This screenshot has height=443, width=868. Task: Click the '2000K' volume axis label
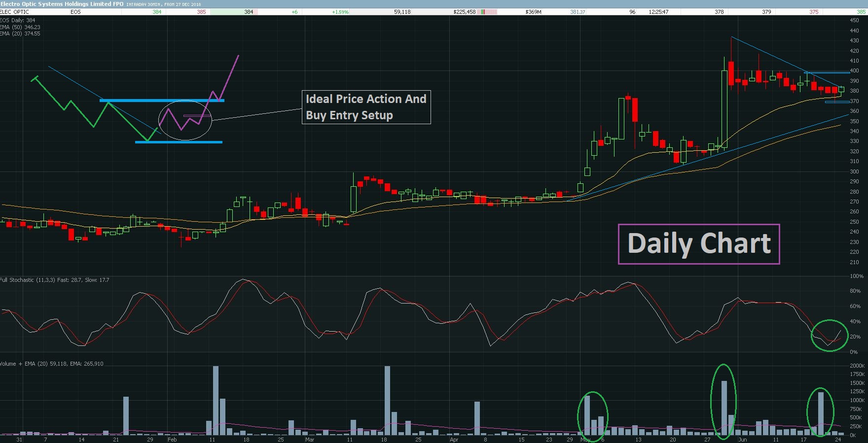(x=857, y=366)
